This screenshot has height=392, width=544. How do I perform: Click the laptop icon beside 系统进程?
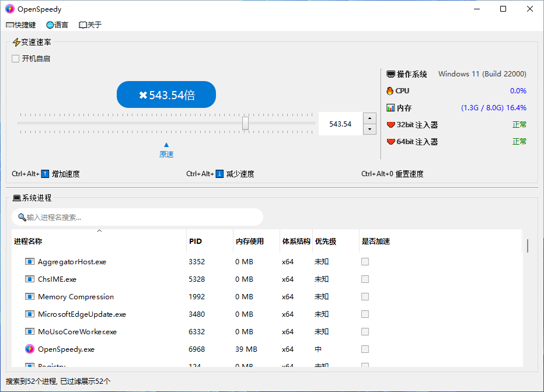[17, 198]
